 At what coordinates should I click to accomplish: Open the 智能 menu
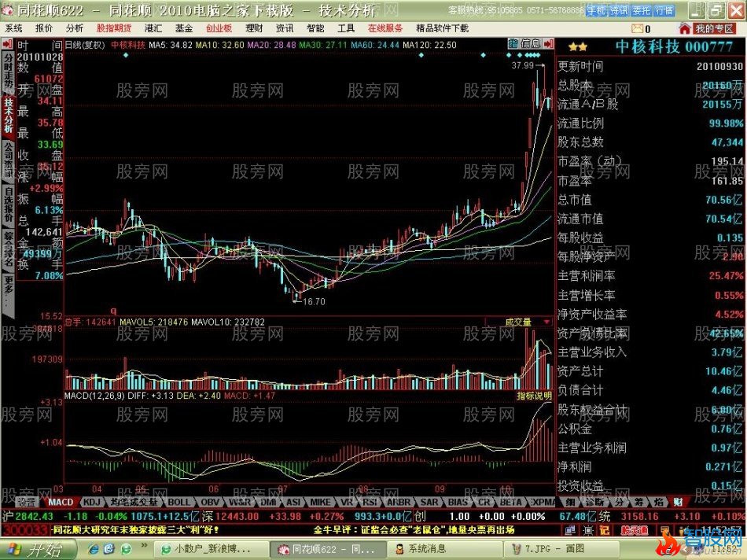tap(315, 28)
